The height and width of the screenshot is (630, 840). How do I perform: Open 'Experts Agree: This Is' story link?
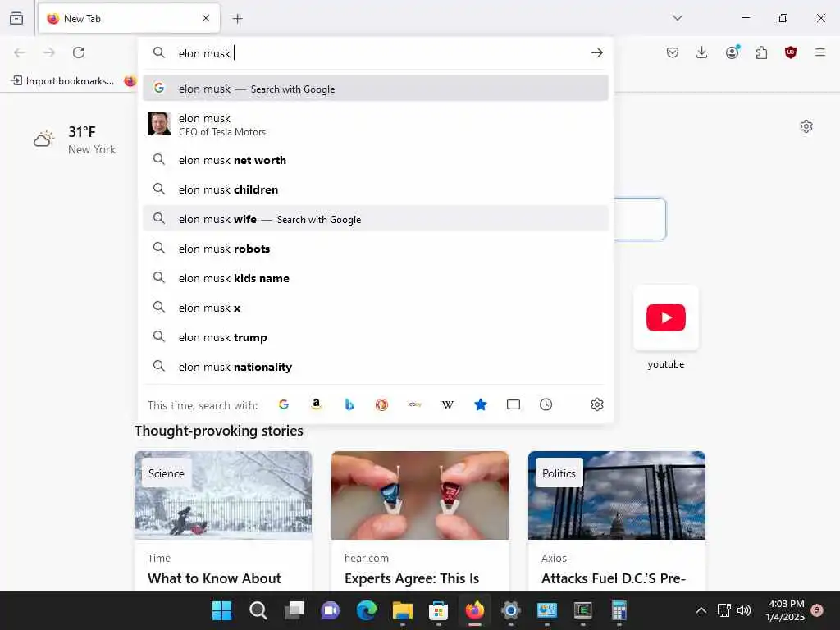412,578
